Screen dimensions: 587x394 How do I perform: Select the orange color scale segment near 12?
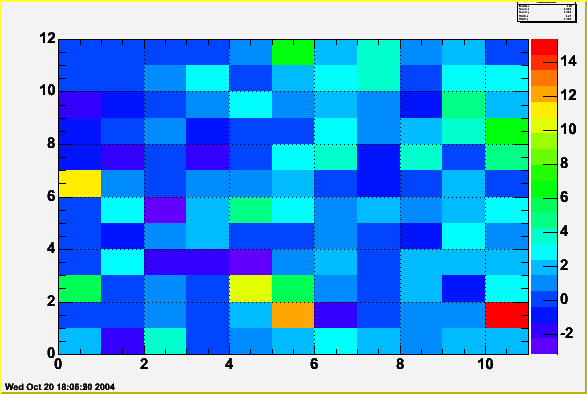pyautogui.click(x=544, y=94)
